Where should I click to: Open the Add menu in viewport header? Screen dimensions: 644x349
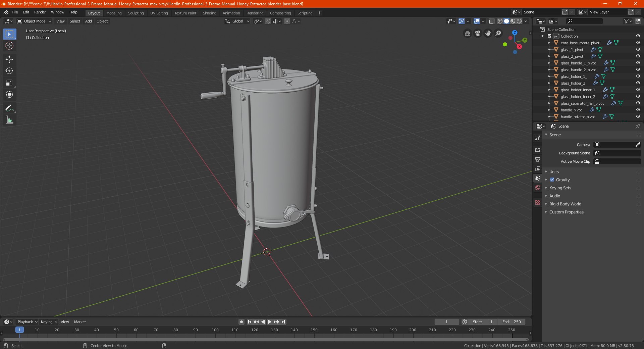pos(88,21)
